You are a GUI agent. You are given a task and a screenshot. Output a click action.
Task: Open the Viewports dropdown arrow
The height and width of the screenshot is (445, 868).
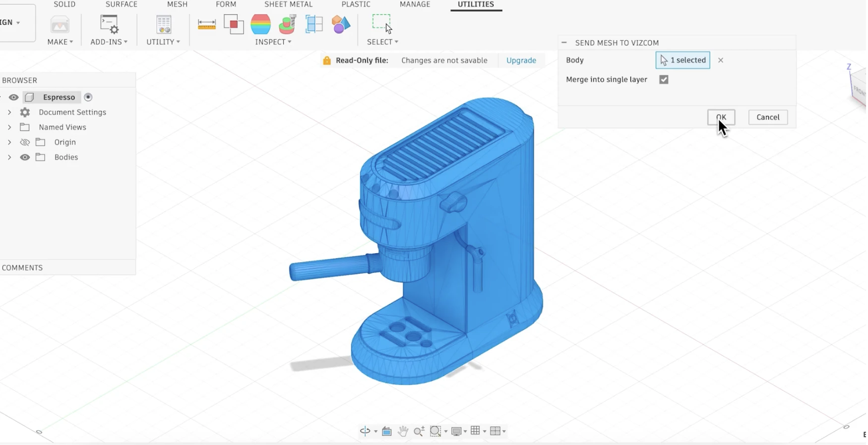[x=504, y=432]
